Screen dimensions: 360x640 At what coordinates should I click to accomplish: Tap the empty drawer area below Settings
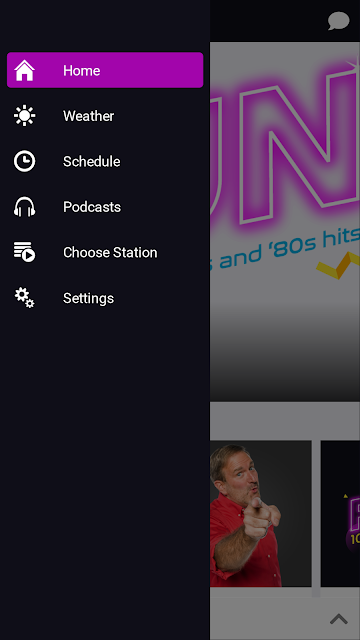(105, 473)
